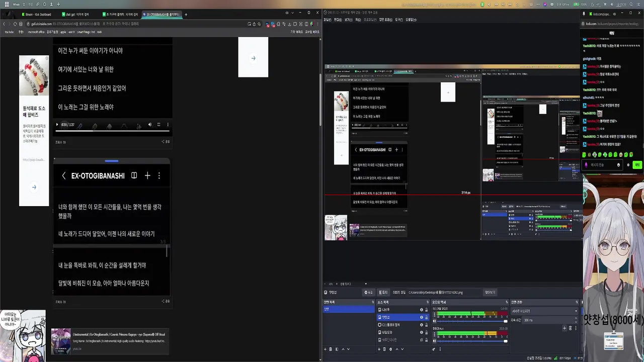Move selected scene up in scenes list
Image resolution: width=644 pixels, height=362 pixels.
[343, 349]
